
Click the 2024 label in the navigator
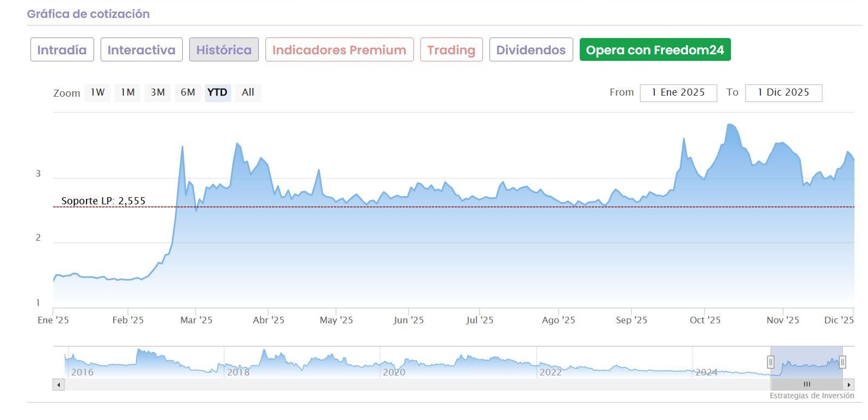706,372
